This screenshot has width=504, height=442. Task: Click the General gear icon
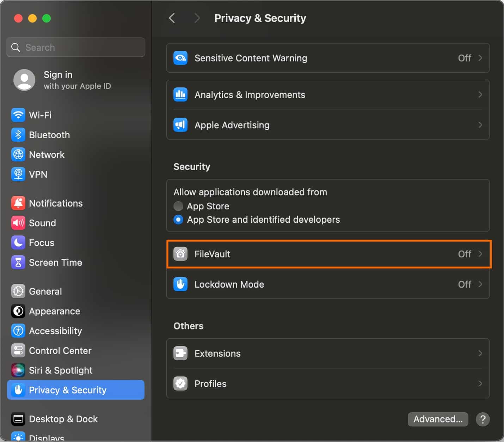18,291
